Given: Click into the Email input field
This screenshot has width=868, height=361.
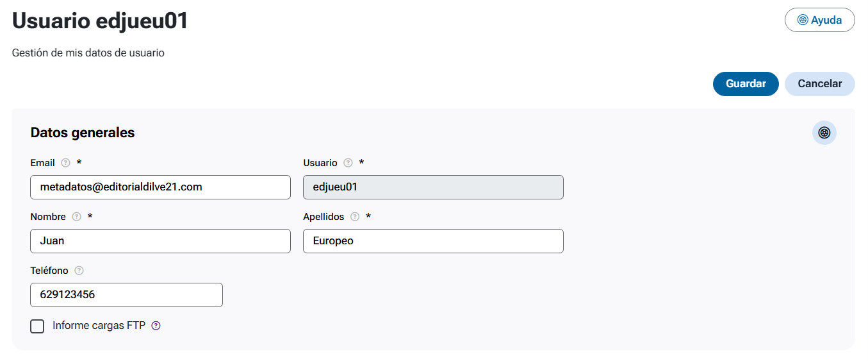Looking at the screenshot, I should (x=160, y=187).
